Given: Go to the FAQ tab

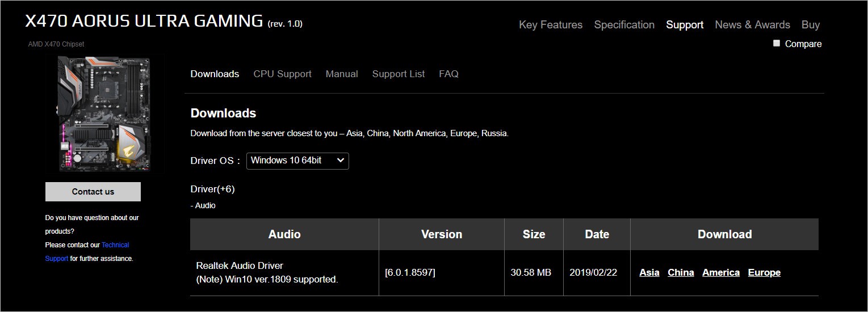Looking at the screenshot, I should click(448, 74).
